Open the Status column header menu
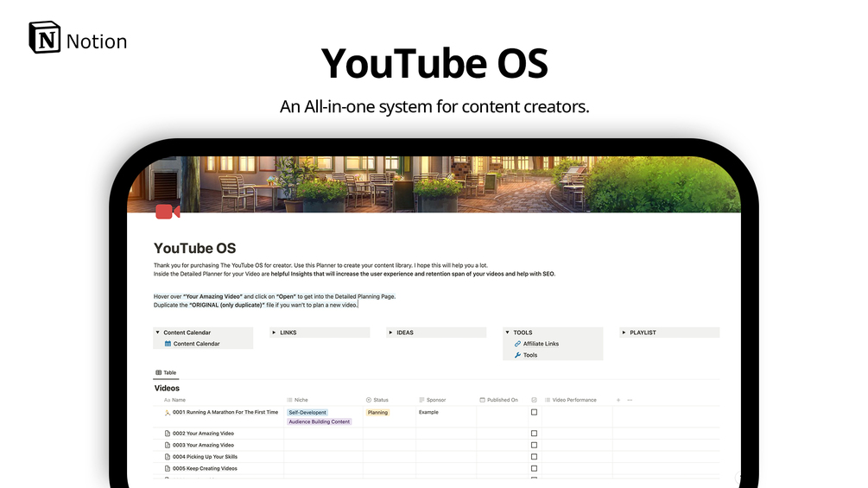 click(377, 400)
